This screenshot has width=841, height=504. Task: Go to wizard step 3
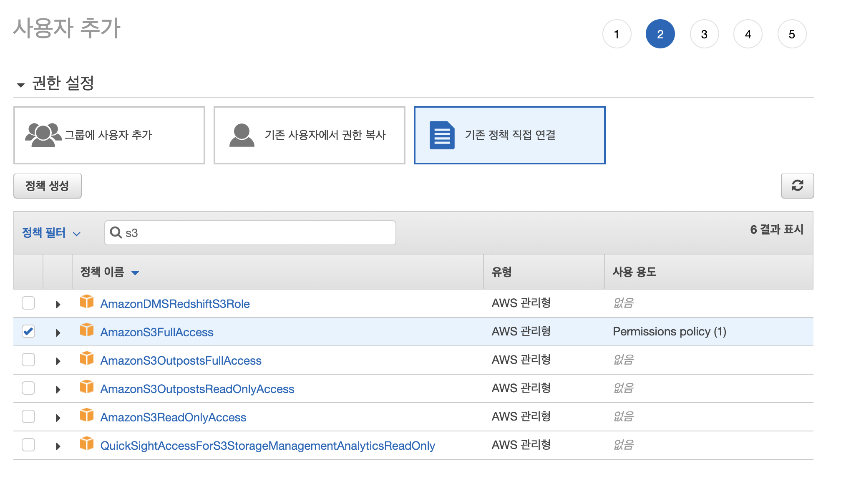[704, 34]
